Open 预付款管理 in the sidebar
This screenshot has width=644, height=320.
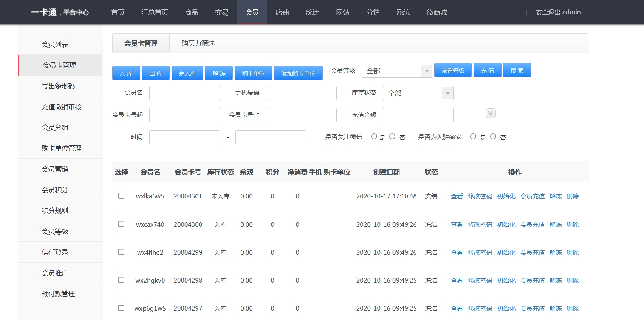pos(60,294)
